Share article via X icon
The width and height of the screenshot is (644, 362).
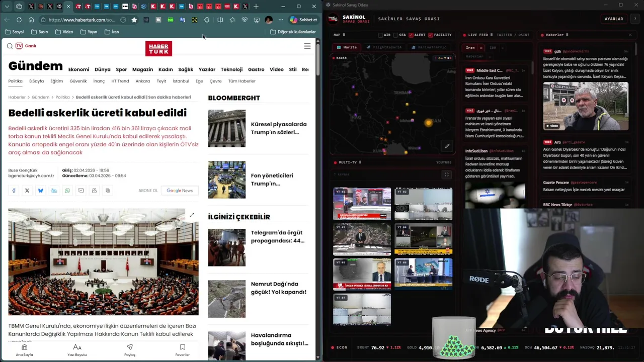(27, 191)
